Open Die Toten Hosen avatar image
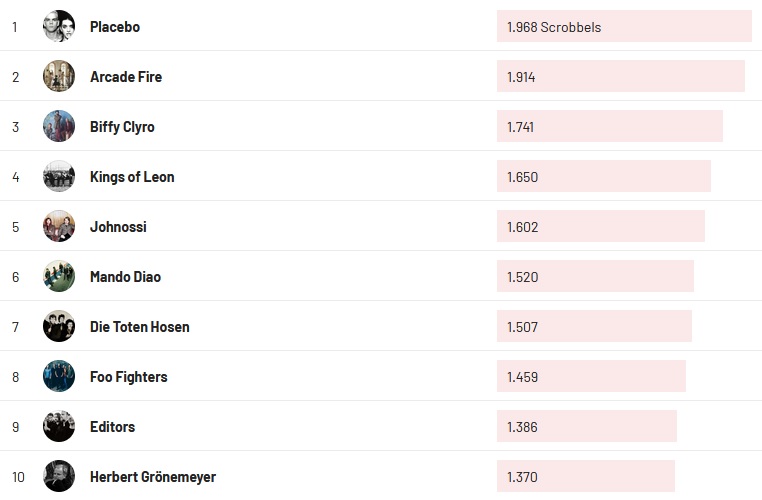Screen dimensions: 762x500 pos(59,327)
